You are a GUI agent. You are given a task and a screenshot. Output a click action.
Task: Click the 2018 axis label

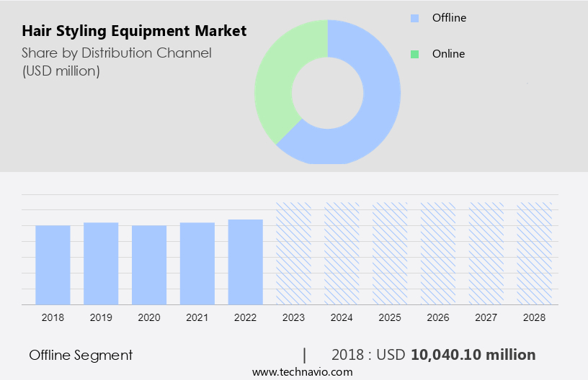click(x=53, y=317)
